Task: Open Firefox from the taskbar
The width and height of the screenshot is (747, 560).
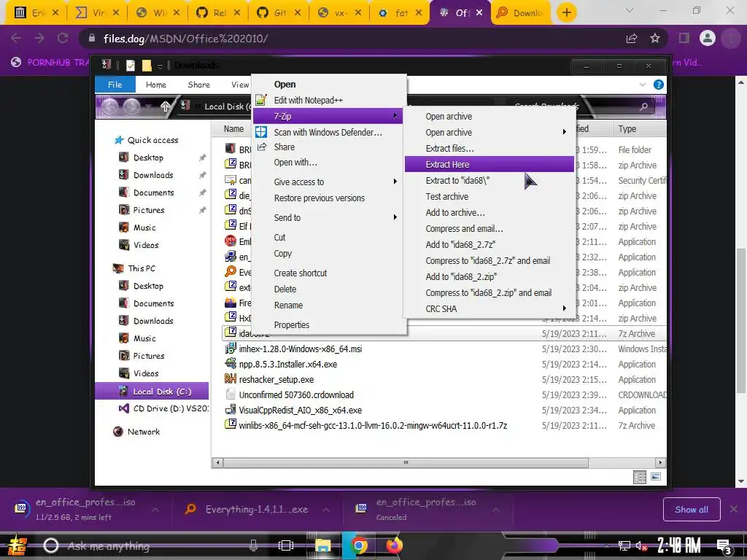Action: pyautogui.click(x=394, y=545)
